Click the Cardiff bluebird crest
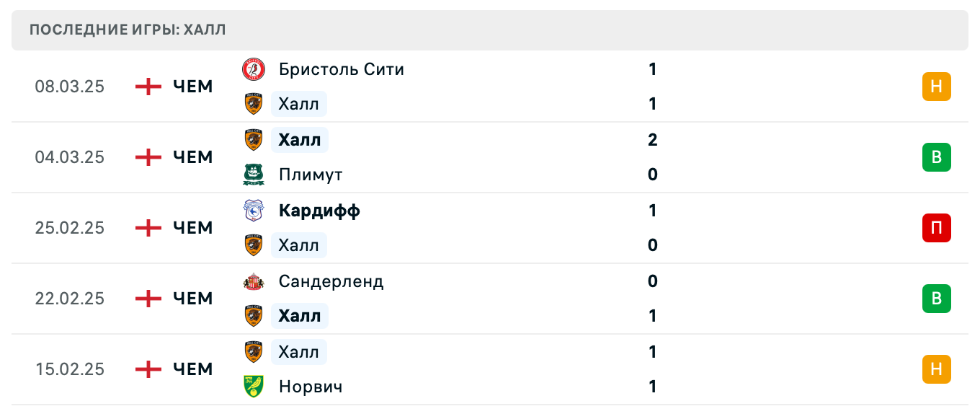The image size is (980, 414). (253, 211)
